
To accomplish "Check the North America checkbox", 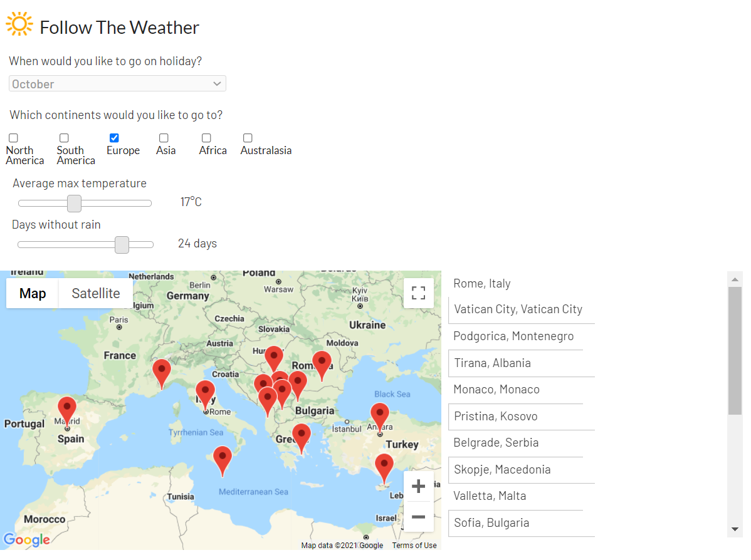I will pyautogui.click(x=13, y=138).
